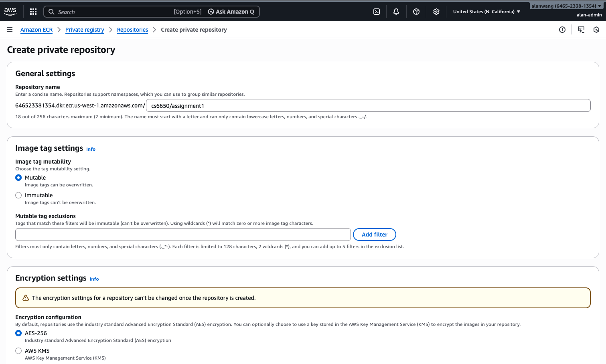Go to Repositories breadcrumb

[132, 30]
